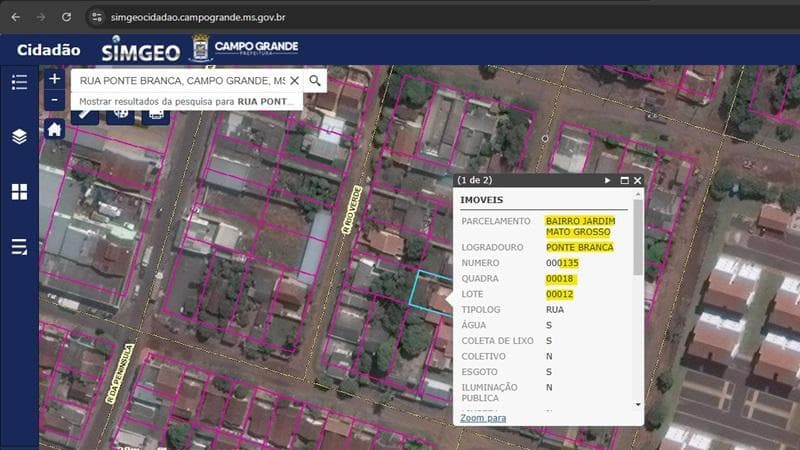Open the attribute list sidebar icon
This screenshot has height=450, width=800.
(x=19, y=247)
